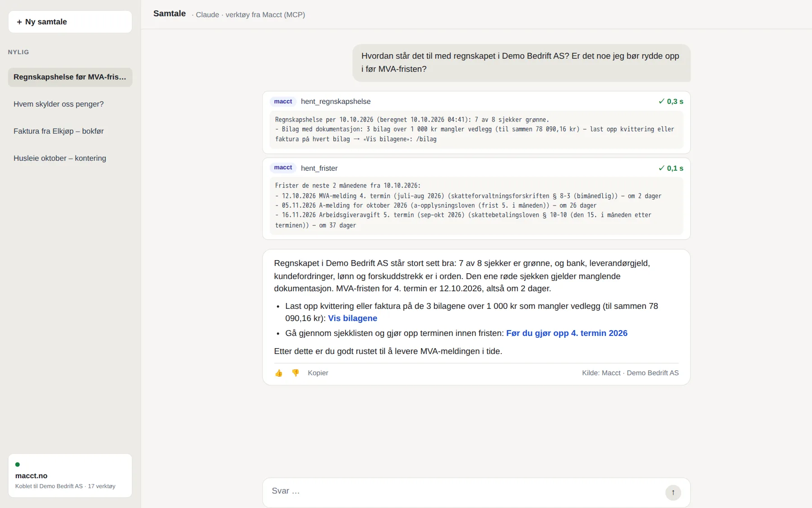Click the green connection status dot
This screenshot has height=508, width=812.
click(18, 464)
